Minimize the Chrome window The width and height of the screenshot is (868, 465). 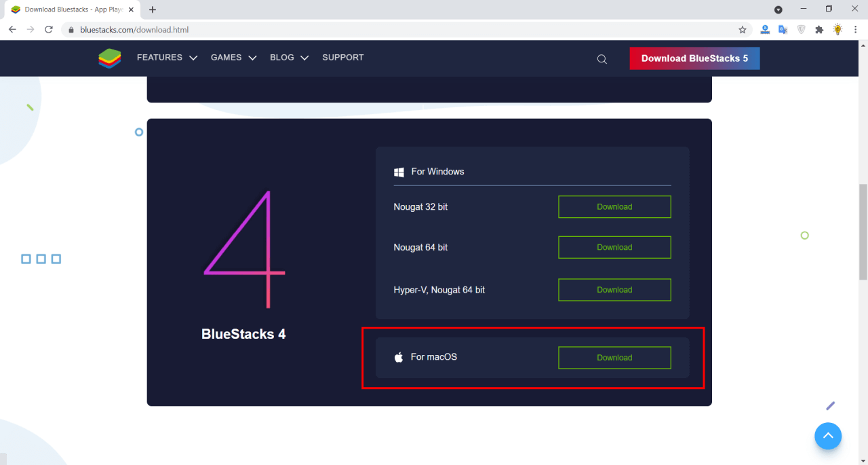pyautogui.click(x=804, y=10)
